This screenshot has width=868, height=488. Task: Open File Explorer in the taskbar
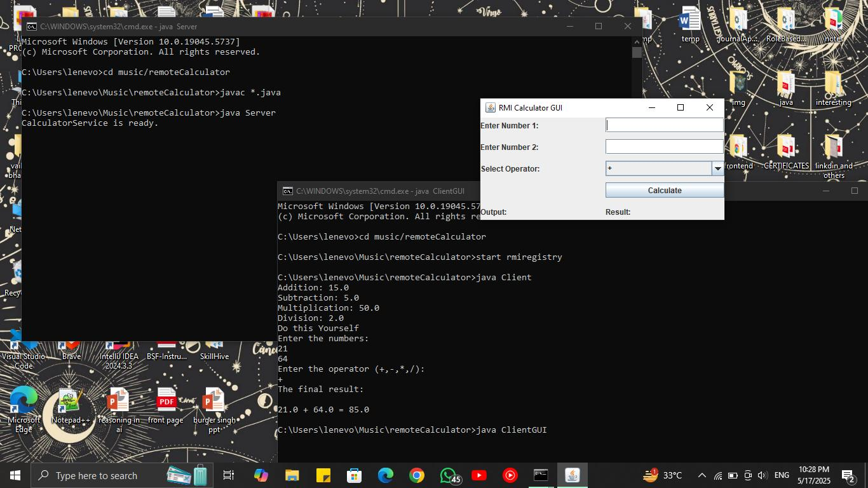[x=292, y=475]
